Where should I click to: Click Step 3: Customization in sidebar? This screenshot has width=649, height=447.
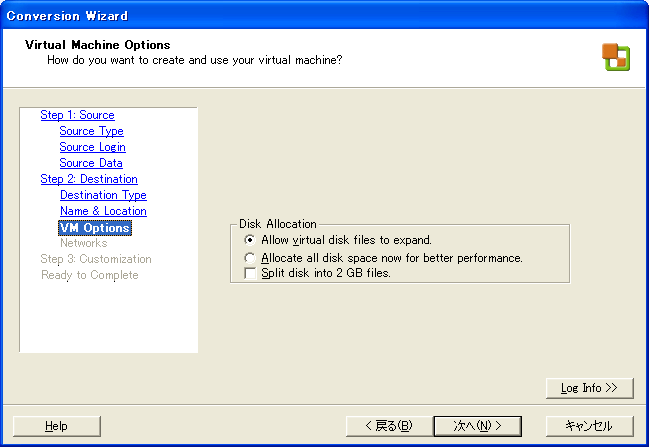click(x=96, y=259)
